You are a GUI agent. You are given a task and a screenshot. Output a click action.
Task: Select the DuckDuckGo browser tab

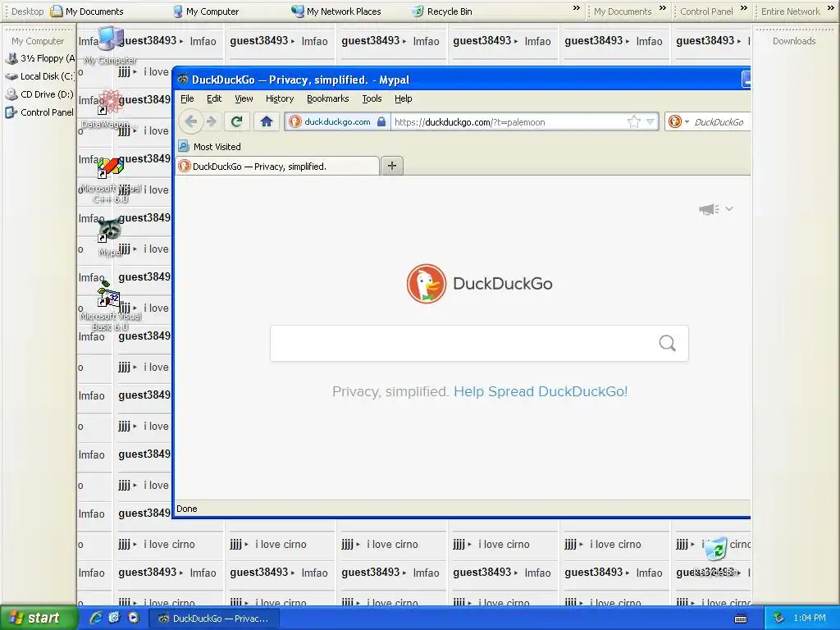[x=277, y=166]
